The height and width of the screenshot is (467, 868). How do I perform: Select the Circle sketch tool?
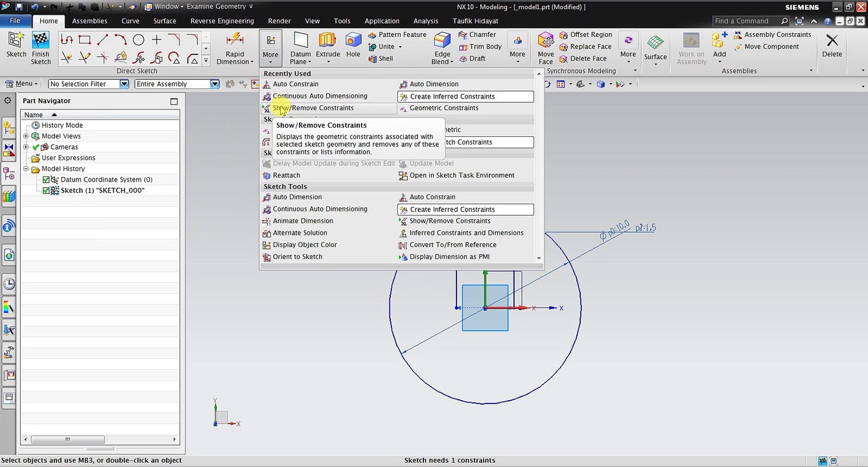tap(138, 40)
